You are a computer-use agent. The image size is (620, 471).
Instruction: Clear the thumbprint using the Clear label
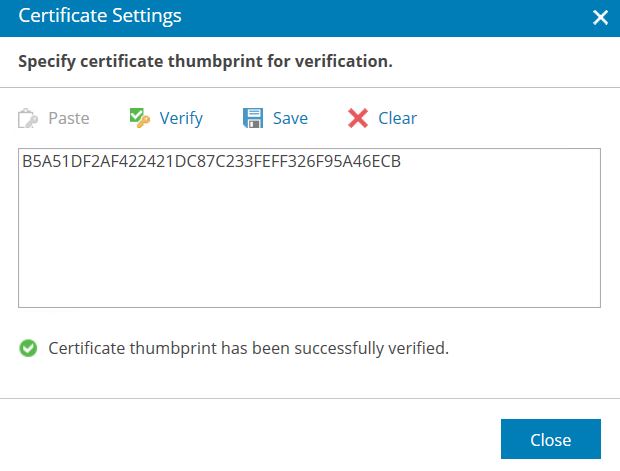pyautogui.click(x=397, y=118)
